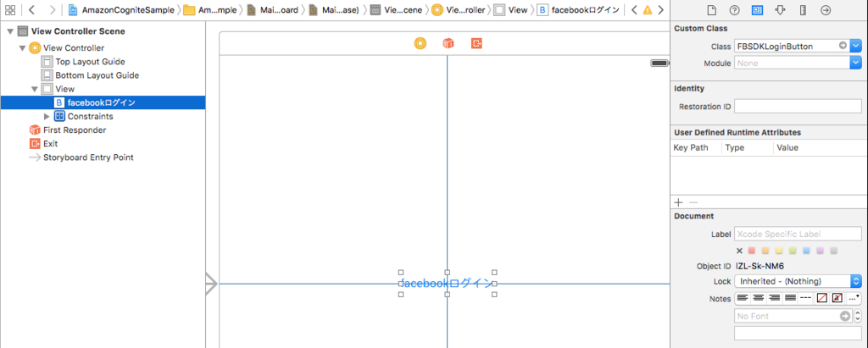Viewport: 868px width, 348px height.
Task: Show the Size inspector
Action: tap(804, 10)
